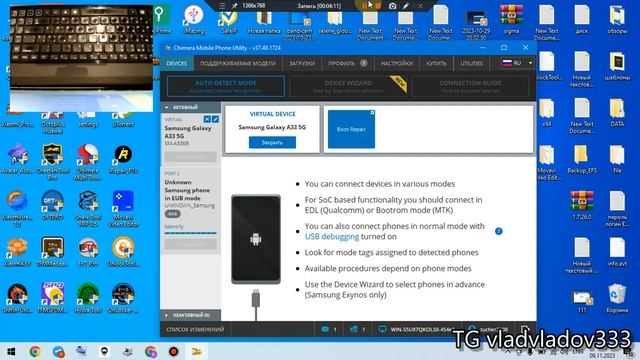640x360 pixels.
Task: Open the Movavi Video Editor desktop shortcut
Action: (123, 208)
